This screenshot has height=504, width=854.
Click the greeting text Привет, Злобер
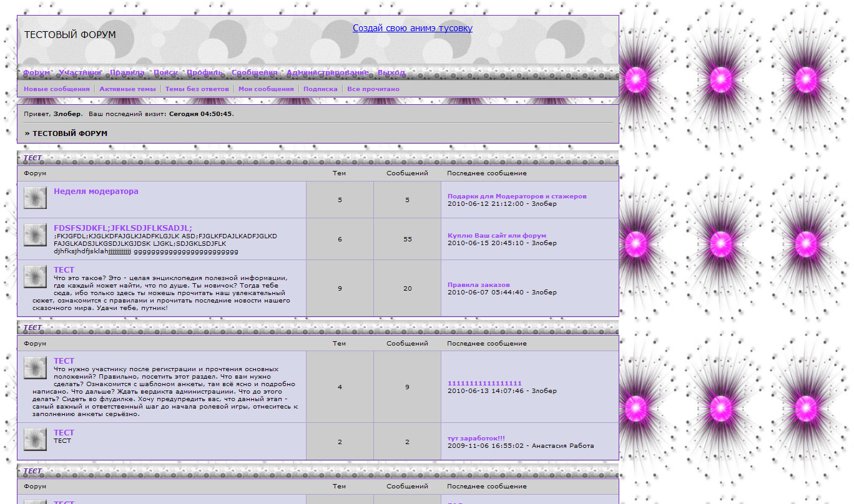pyautogui.click(x=53, y=114)
